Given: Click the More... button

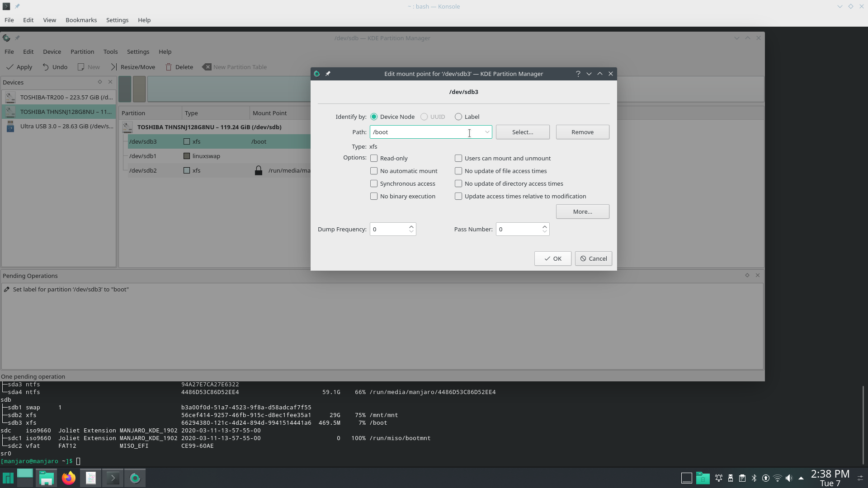Looking at the screenshot, I should (582, 211).
